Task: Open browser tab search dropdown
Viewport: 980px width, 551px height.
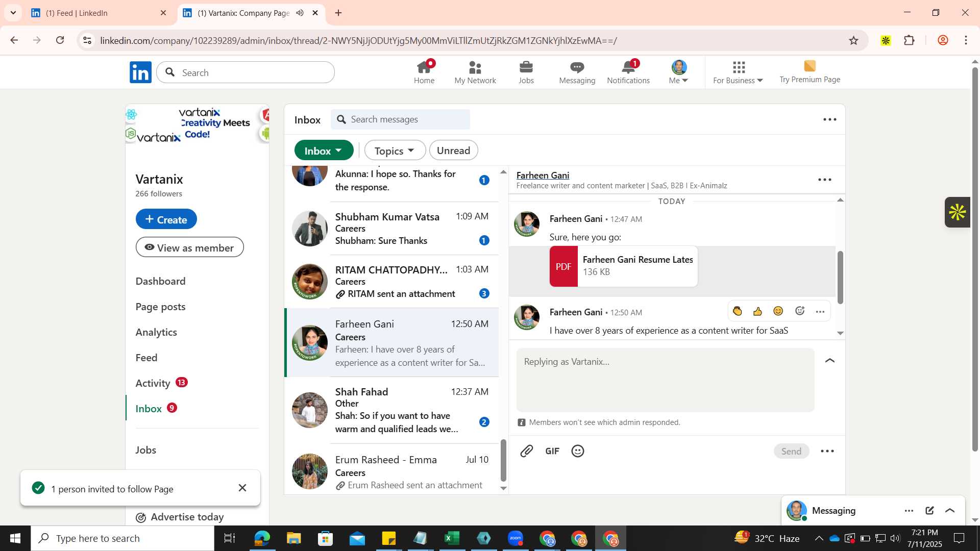Action: pos(13,13)
